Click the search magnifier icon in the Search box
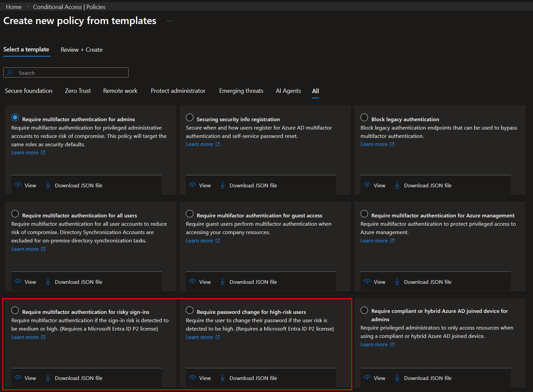Viewport: 533px width, 392px height. tap(10, 72)
